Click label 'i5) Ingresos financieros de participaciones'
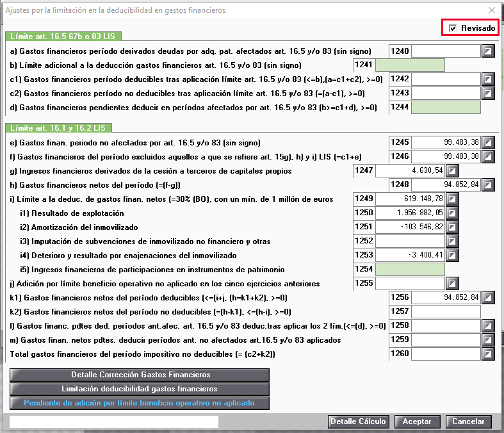Viewport: 504px width, 433px height. (152, 270)
